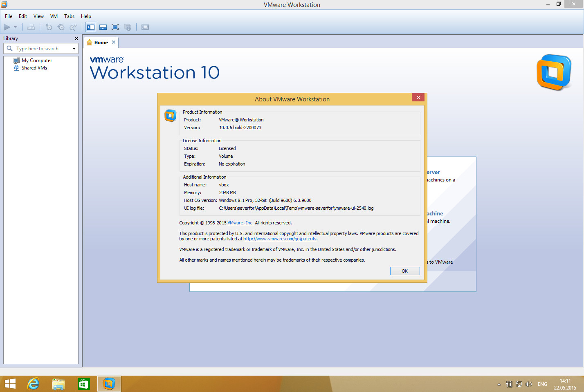Image resolution: width=584 pixels, height=392 pixels.
Task: Open the View menu
Action: 38,16
